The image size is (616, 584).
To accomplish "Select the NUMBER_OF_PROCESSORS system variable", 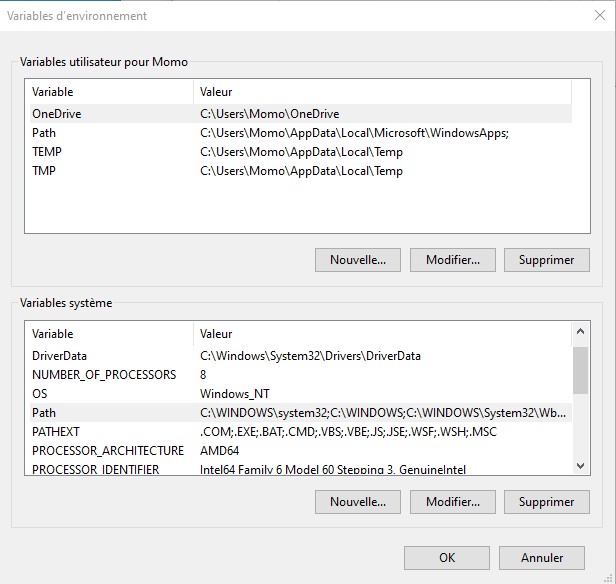I will click(x=104, y=375).
